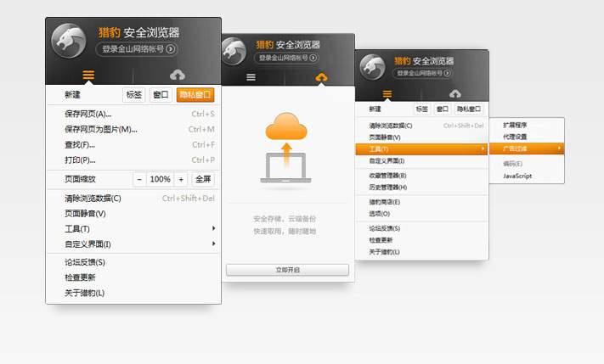Select 保存网页为图片(M) menu item
The width and height of the screenshot is (604, 364).
pyautogui.click(x=100, y=129)
